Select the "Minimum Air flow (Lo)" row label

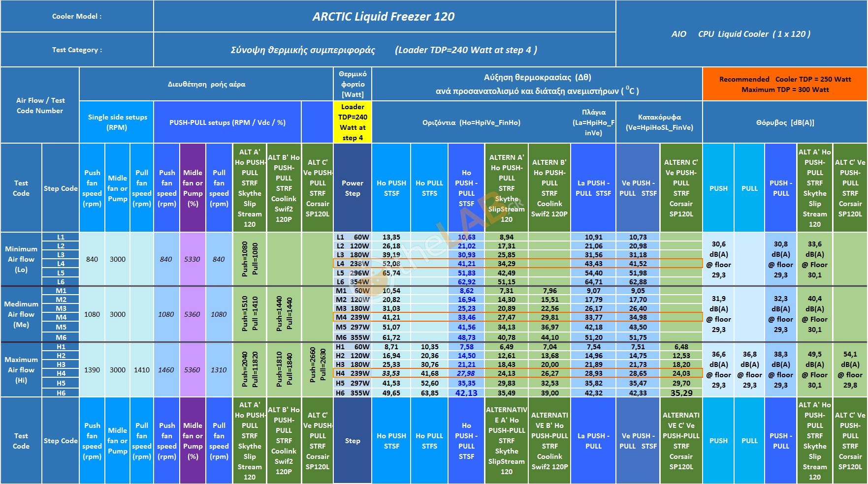(x=21, y=259)
